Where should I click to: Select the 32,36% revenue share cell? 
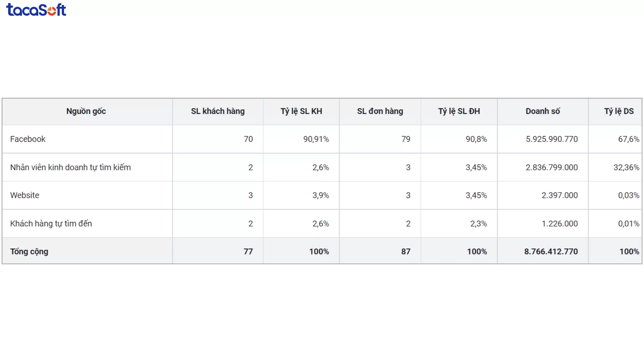point(626,167)
